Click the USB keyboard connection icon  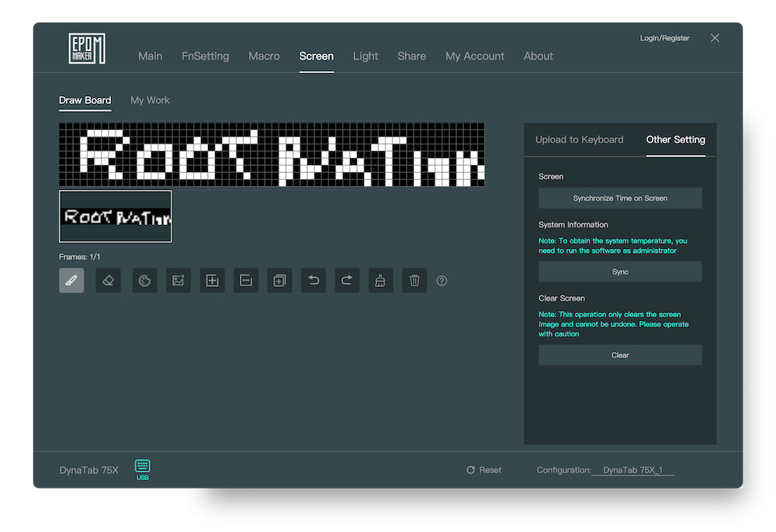[143, 469]
